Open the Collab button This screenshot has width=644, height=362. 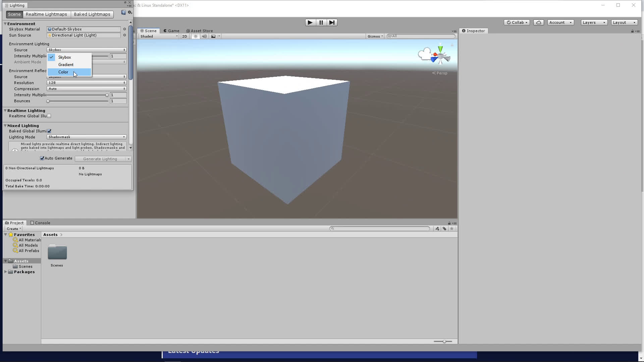click(517, 22)
